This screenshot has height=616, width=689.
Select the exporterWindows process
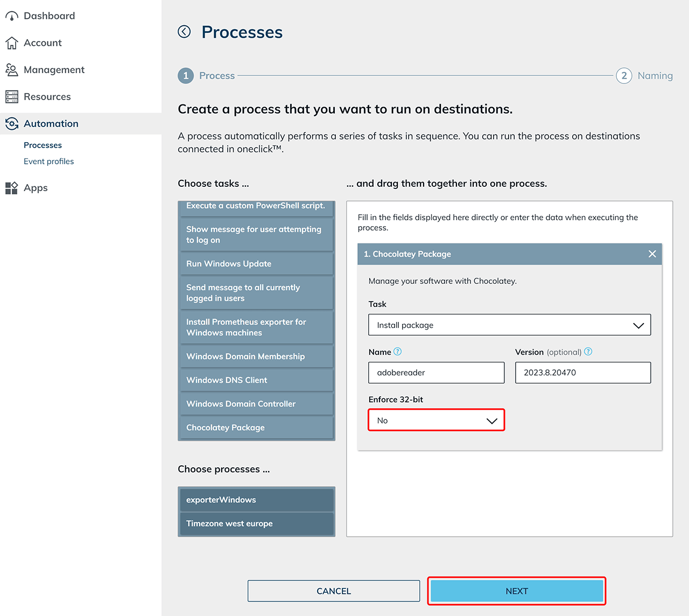point(256,500)
